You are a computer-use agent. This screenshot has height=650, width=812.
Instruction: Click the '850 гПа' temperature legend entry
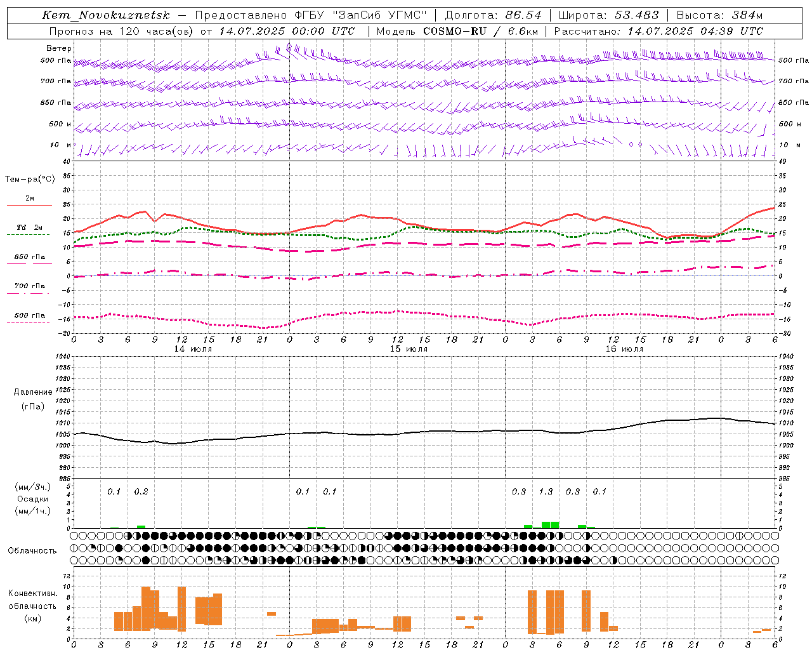30,258
